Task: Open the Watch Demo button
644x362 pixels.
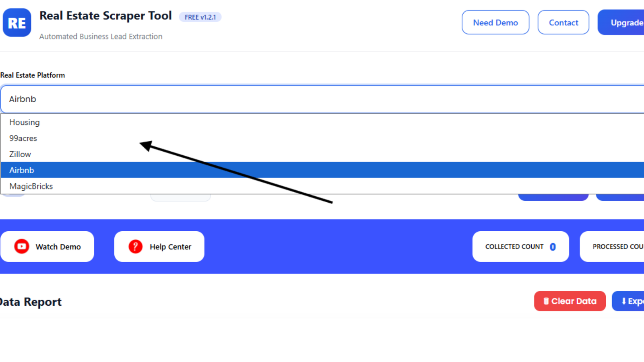Action: pos(47,247)
